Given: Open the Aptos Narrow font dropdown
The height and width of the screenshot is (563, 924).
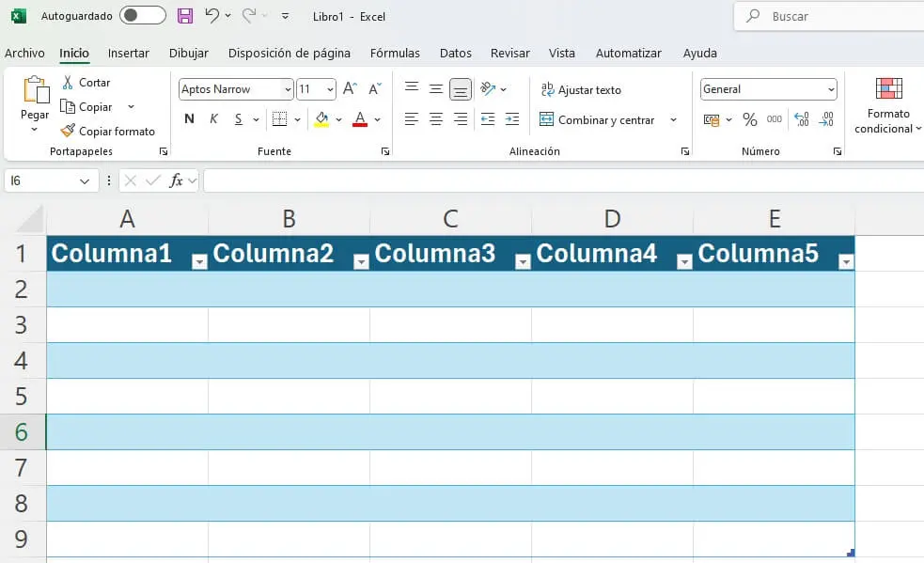Looking at the screenshot, I should 286,88.
